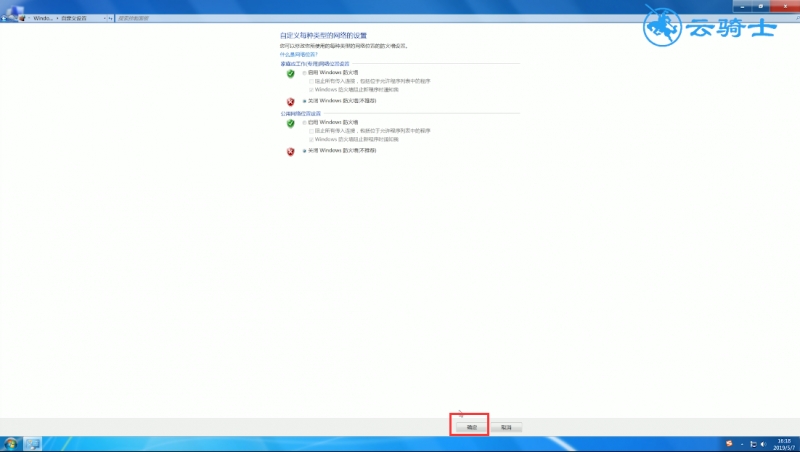800x452 pixels.
Task: Open the Windows Start menu
Action: pyautogui.click(x=11, y=444)
